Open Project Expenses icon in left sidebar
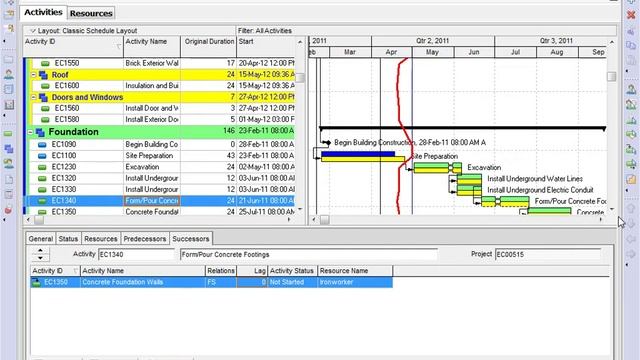 pos(9,195)
